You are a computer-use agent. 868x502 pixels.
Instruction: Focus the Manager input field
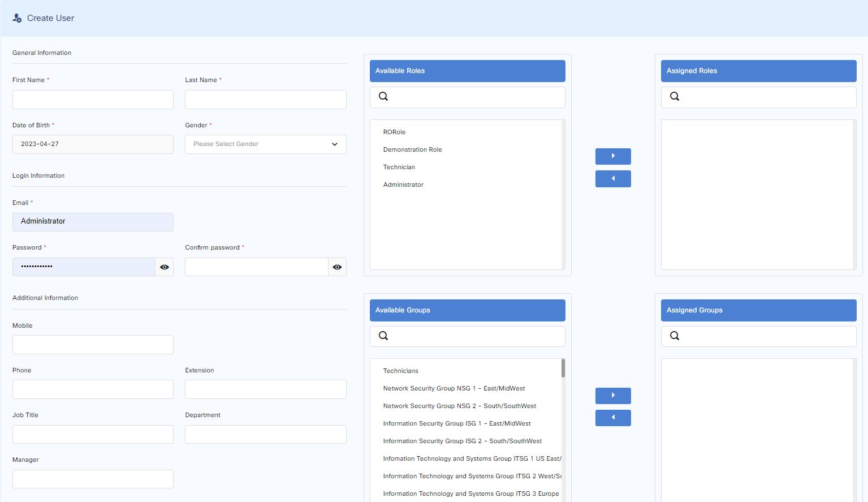coord(93,479)
